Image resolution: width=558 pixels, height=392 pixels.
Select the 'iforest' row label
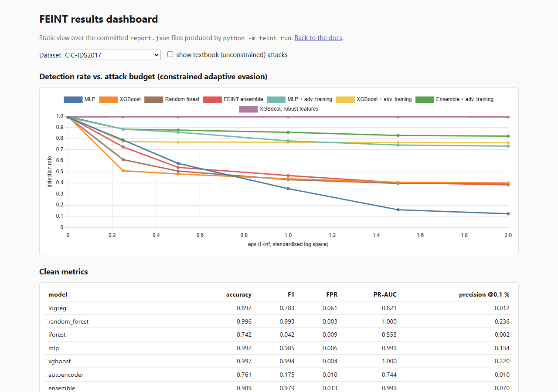[x=57, y=335]
